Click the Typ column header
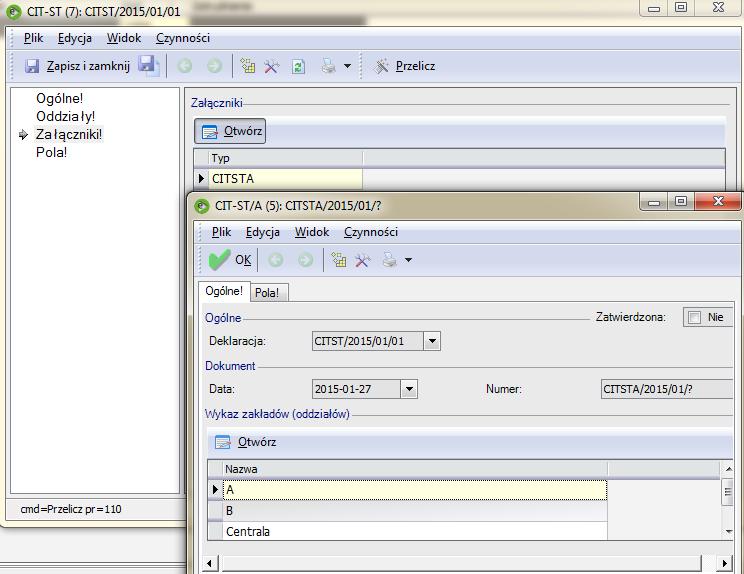The width and height of the screenshot is (744, 574). tap(285, 158)
